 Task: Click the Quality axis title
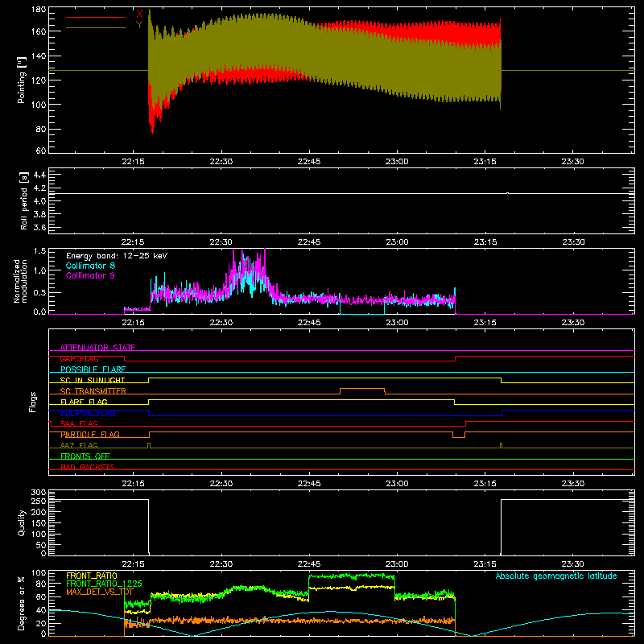[x=22, y=522]
